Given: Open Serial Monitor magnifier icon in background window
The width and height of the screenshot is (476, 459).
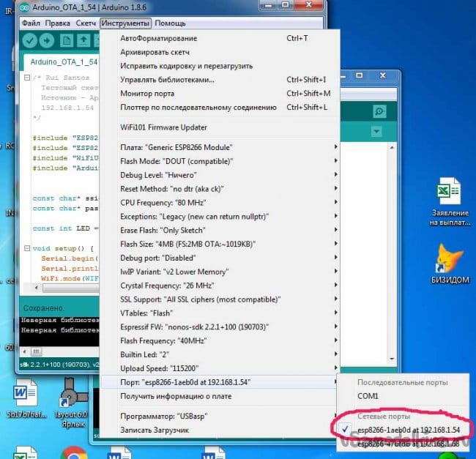Looking at the screenshot, I should (379, 111).
